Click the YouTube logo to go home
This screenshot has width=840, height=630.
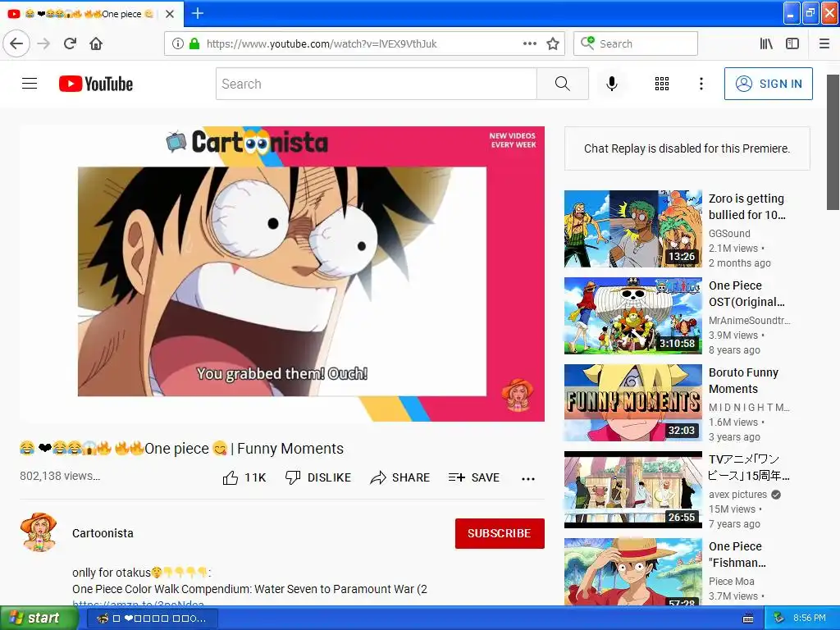[96, 84]
